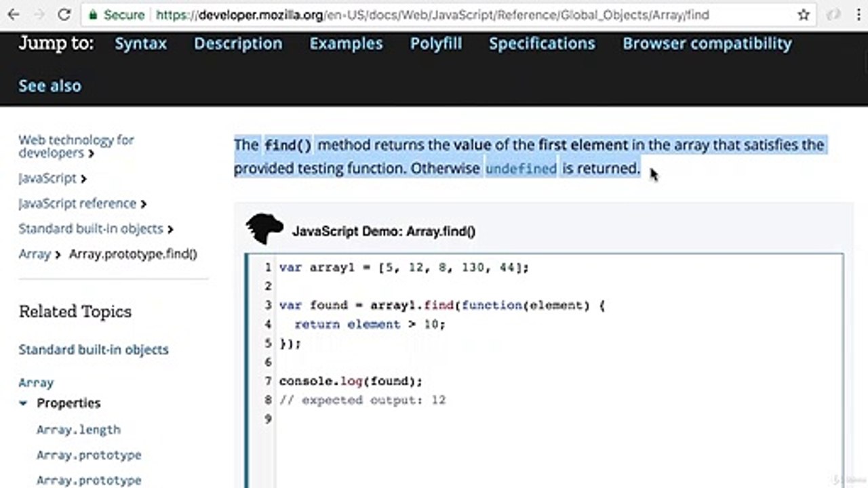Viewport: 868px width, 488px height.
Task: Jump to the Examples section
Action: [x=346, y=43]
